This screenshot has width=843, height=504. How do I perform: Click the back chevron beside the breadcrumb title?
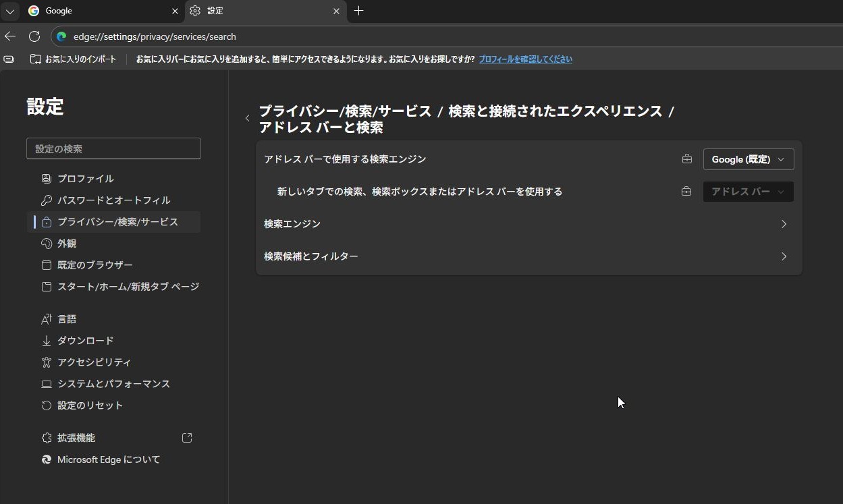(247, 118)
